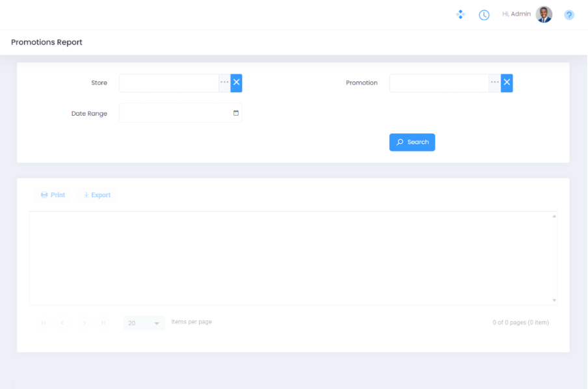Focus the Store input field
The image size is (588, 389).
[x=168, y=83]
